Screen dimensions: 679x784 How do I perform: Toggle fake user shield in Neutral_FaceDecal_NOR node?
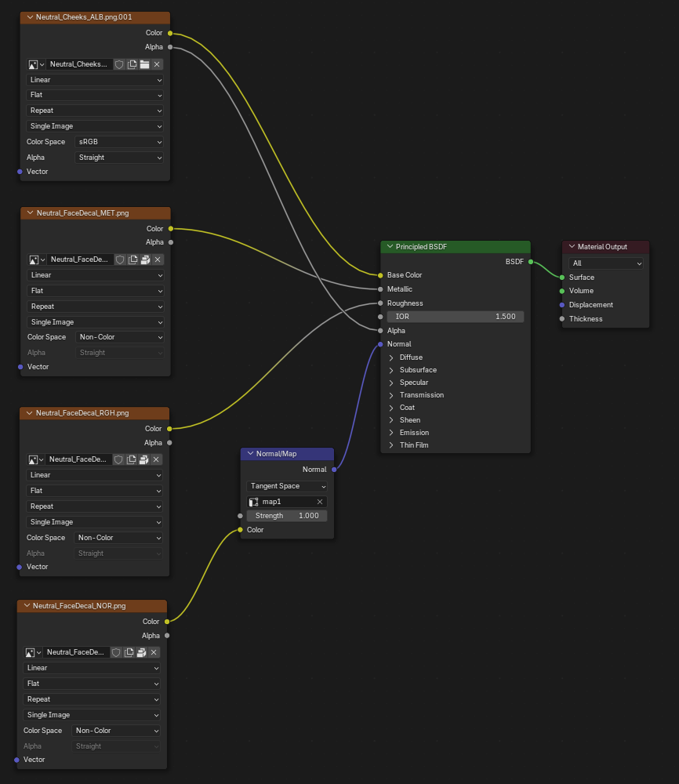116,652
